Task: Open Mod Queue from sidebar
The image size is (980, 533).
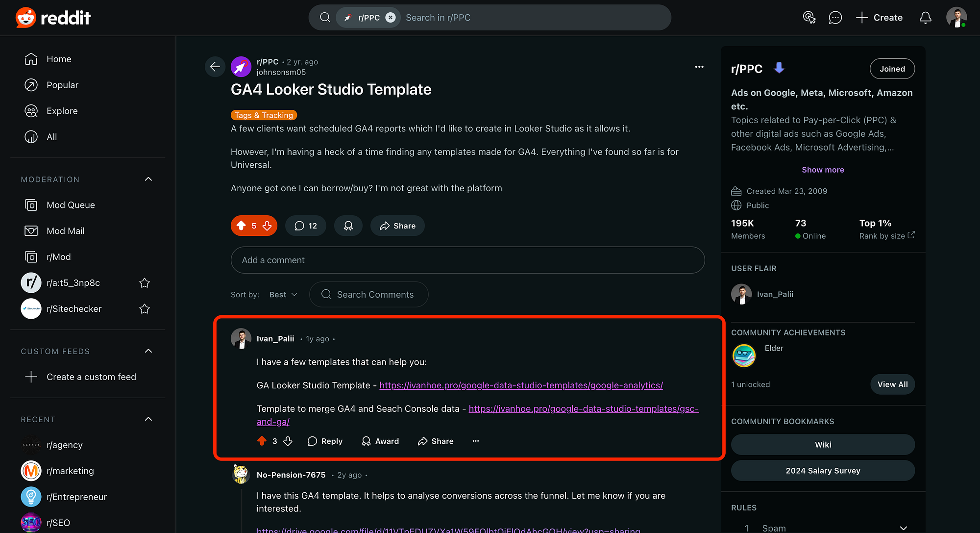Action: (71, 205)
